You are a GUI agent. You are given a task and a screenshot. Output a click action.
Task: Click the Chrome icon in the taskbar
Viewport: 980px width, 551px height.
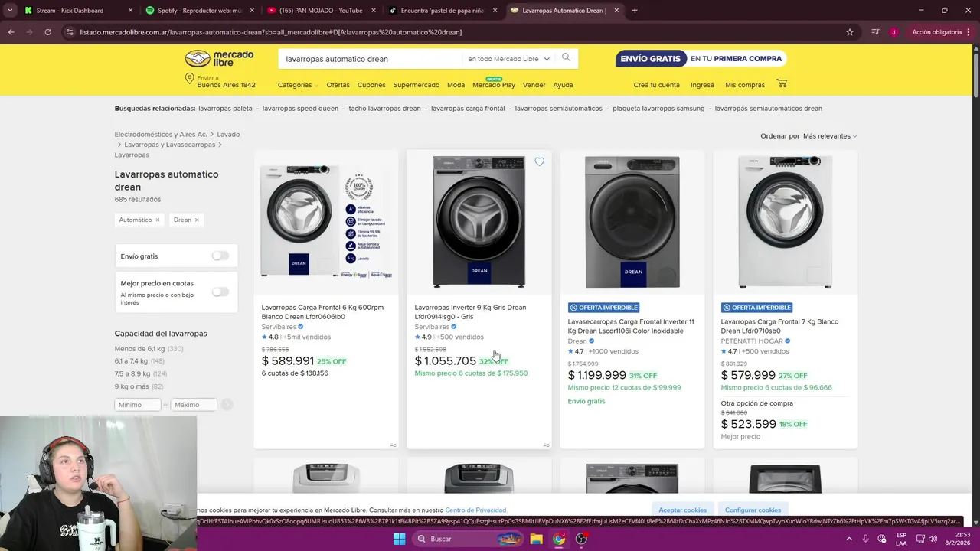click(x=559, y=539)
